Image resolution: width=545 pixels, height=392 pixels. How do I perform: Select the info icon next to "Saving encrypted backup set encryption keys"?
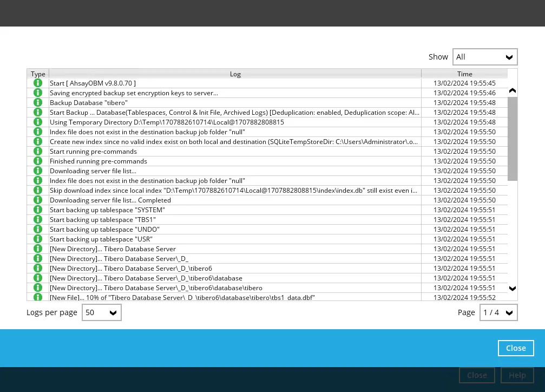(37, 93)
